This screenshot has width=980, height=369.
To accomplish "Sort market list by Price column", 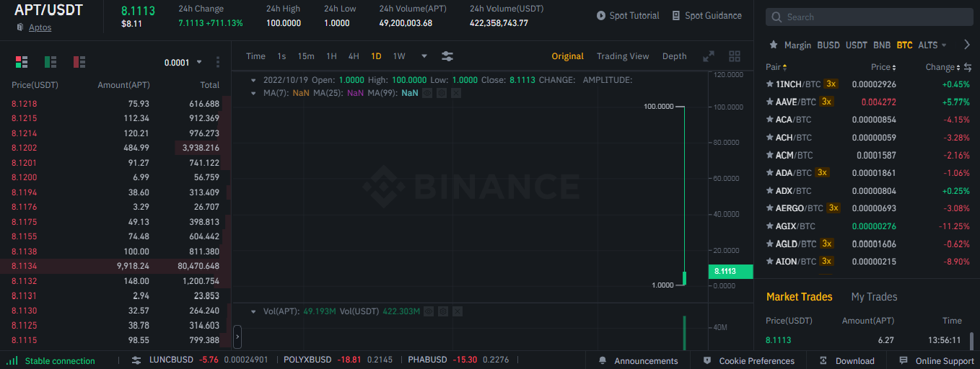I will click(883, 67).
